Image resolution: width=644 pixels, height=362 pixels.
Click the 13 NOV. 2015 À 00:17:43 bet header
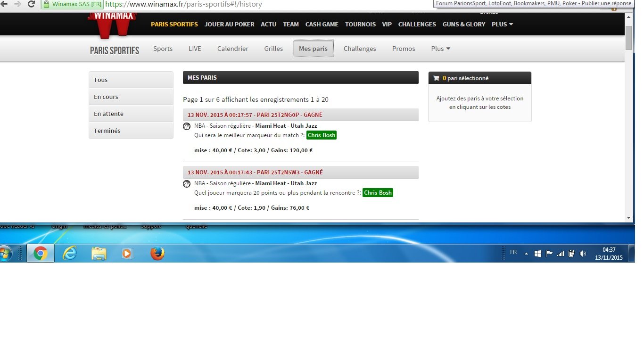point(301,172)
